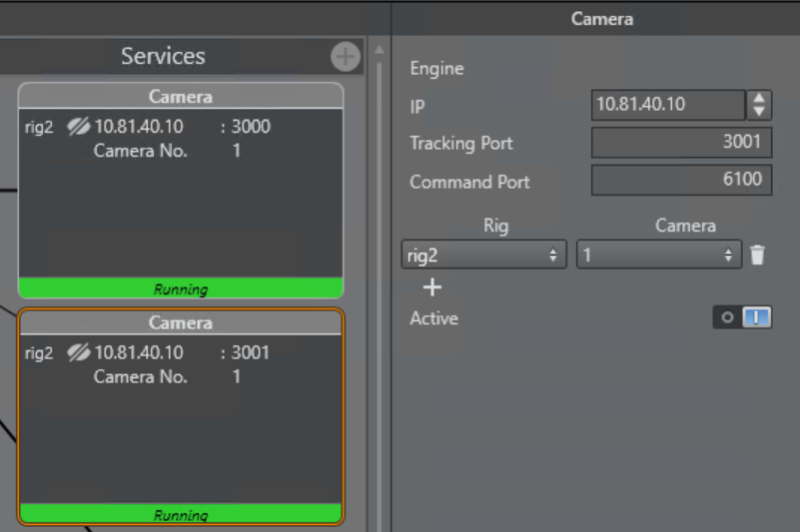Delete the rig2 camera mapping row
800x532 pixels.
(757, 256)
